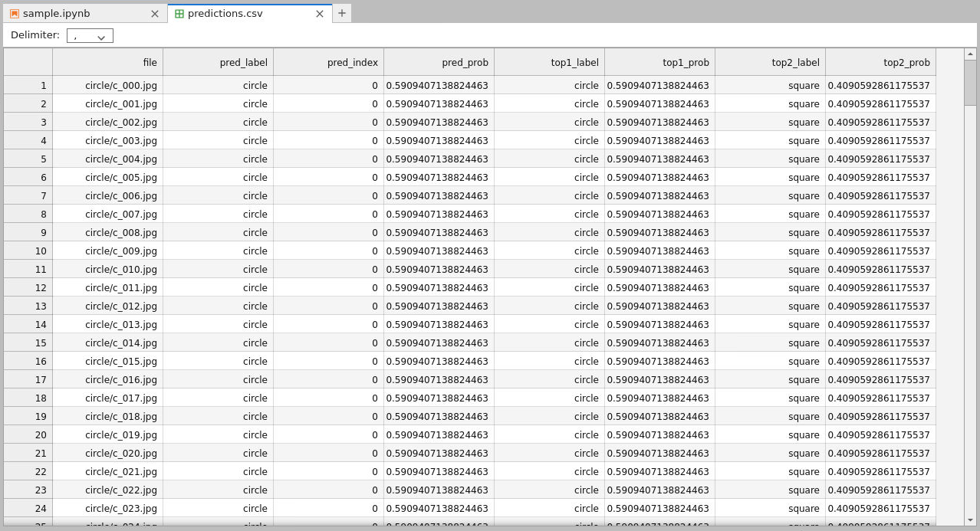This screenshot has height=531, width=980.
Task: Click the top1_label column header
Action: pos(549,63)
